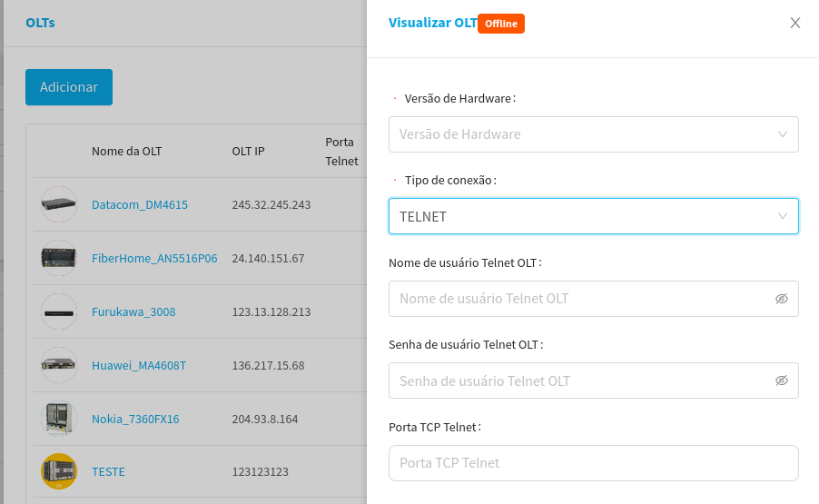Select the Furukawa_3008 OLT name link

[x=133, y=311]
